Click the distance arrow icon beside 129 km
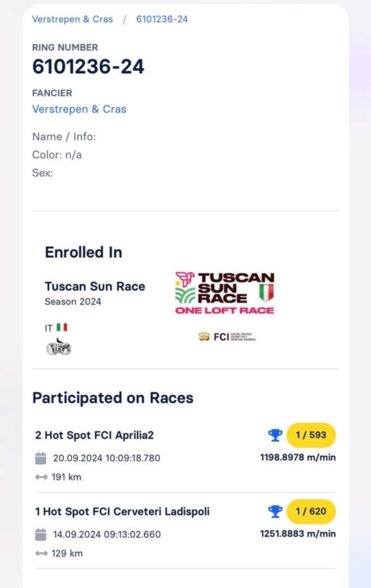 (41, 553)
